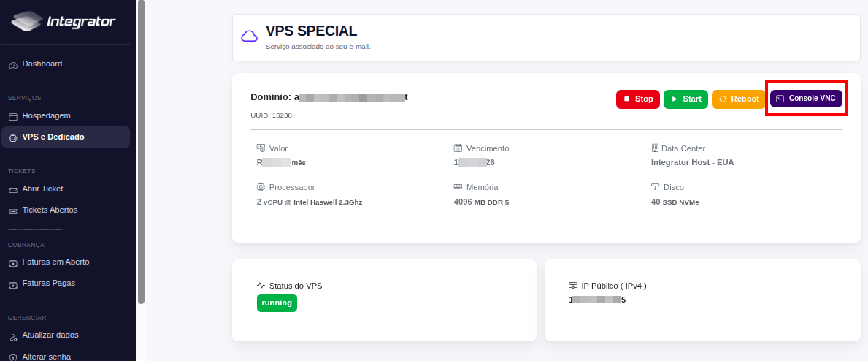The width and height of the screenshot is (868, 361).
Task: Click the Faturas em Aberto icon
Action: click(13, 262)
